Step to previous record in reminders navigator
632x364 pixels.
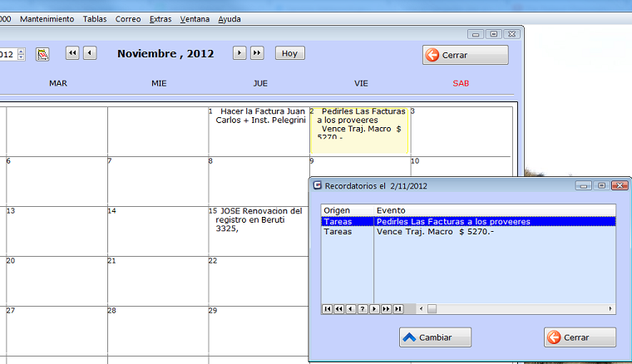pos(351,309)
